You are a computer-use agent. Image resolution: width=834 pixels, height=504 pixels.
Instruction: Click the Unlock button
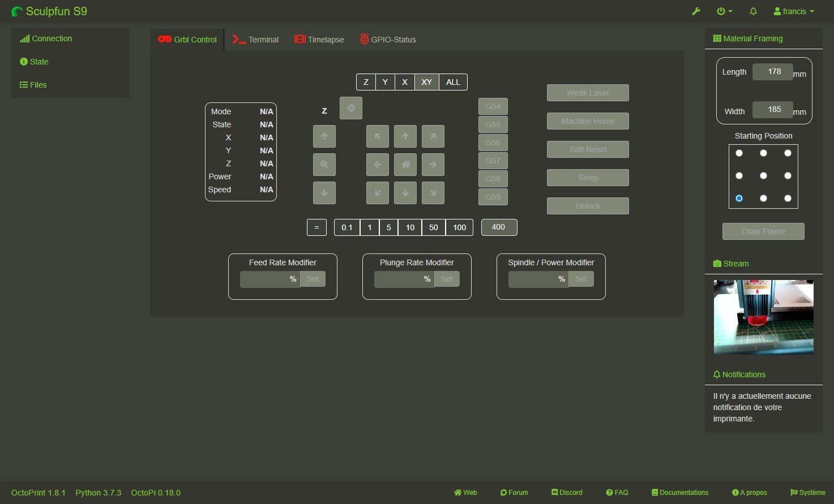pos(588,206)
